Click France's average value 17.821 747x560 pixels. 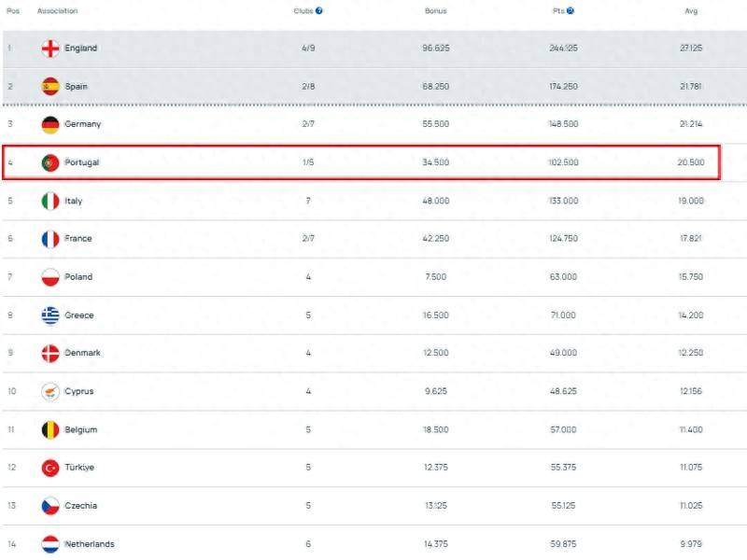click(x=691, y=238)
